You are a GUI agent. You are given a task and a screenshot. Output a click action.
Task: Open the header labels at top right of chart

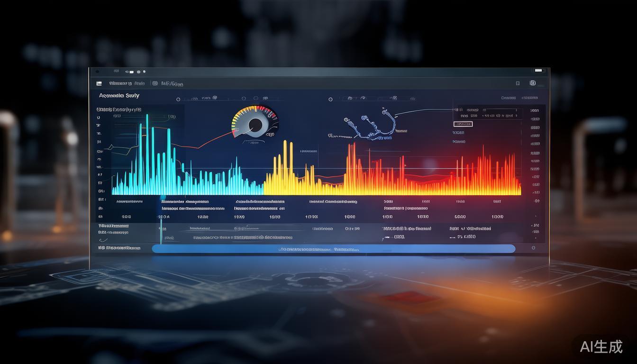[x=519, y=98]
